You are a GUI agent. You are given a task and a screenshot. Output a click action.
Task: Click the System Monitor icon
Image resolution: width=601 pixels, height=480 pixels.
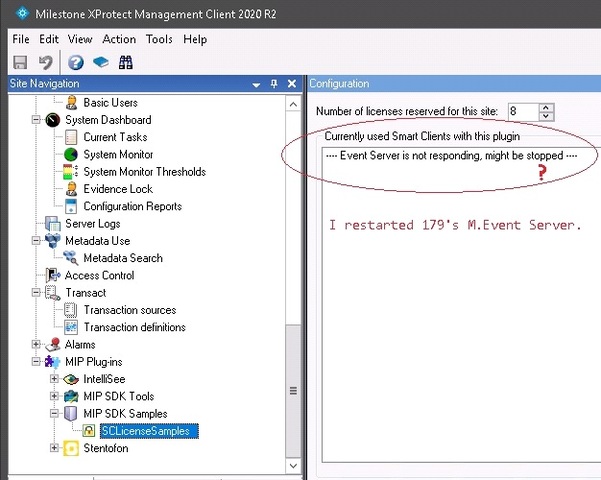tap(71, 155)
